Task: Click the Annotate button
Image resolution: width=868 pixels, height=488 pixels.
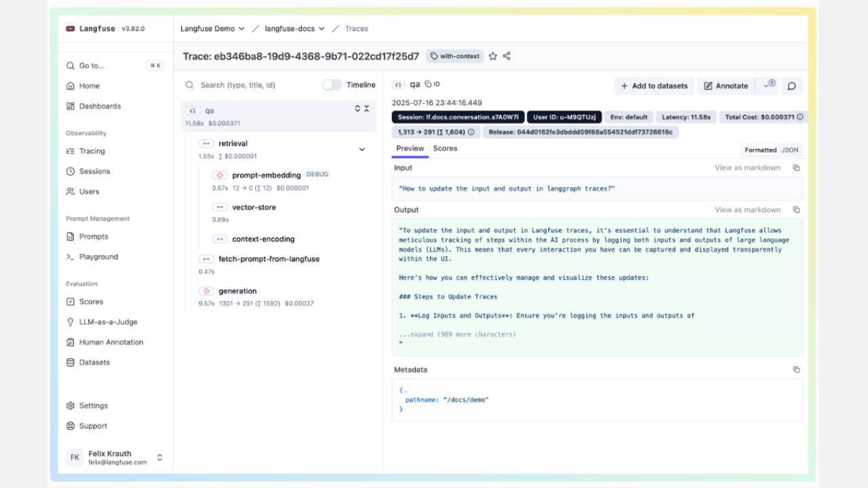Action: (726, 86)
